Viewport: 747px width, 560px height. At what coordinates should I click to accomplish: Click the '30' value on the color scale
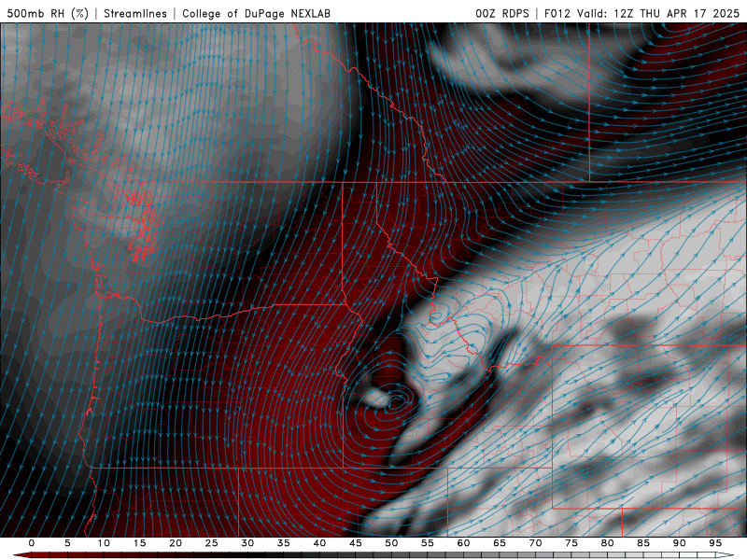(247, 543)
